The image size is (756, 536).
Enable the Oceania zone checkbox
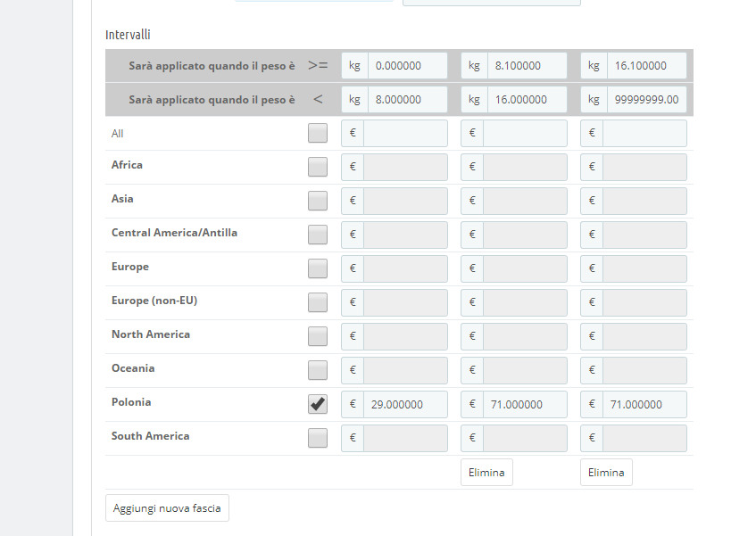coord(318,370)
